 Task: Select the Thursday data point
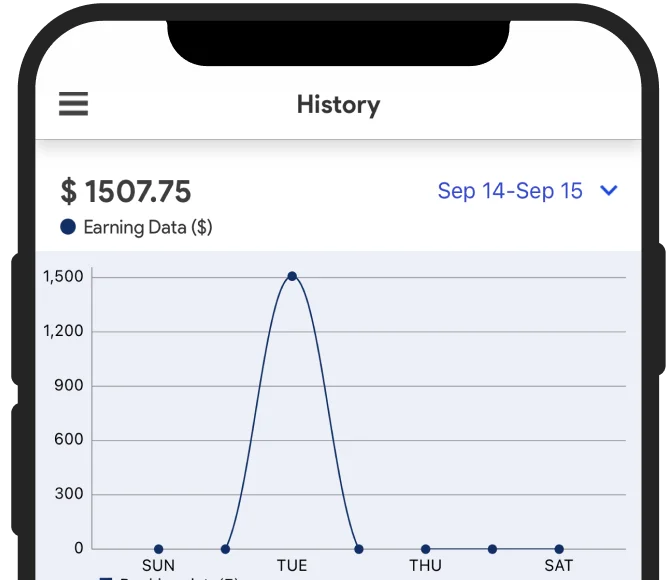tap(425, 549)
